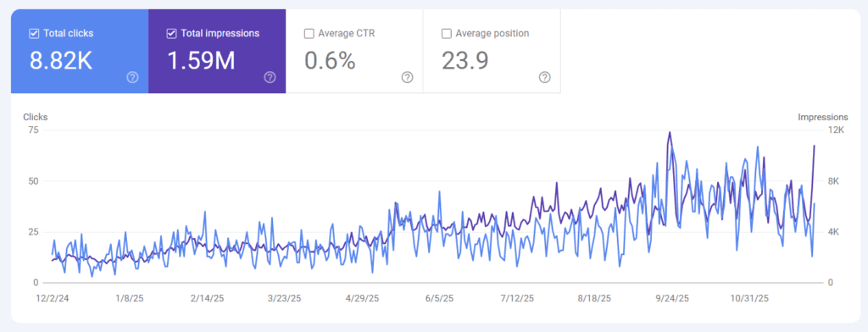Open help icon on Average position card
The height and width of the screenshot is (332, 868).
coord(544,77)
